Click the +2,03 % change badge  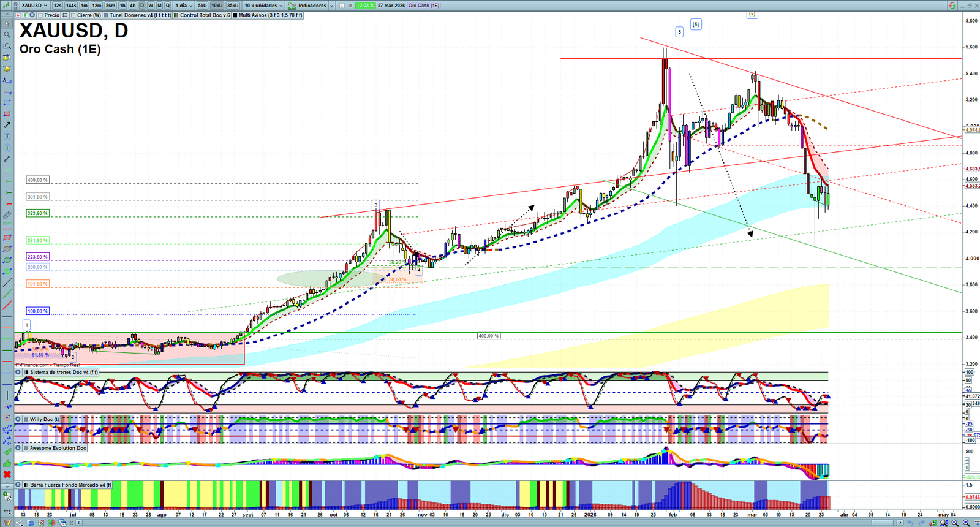365,6
